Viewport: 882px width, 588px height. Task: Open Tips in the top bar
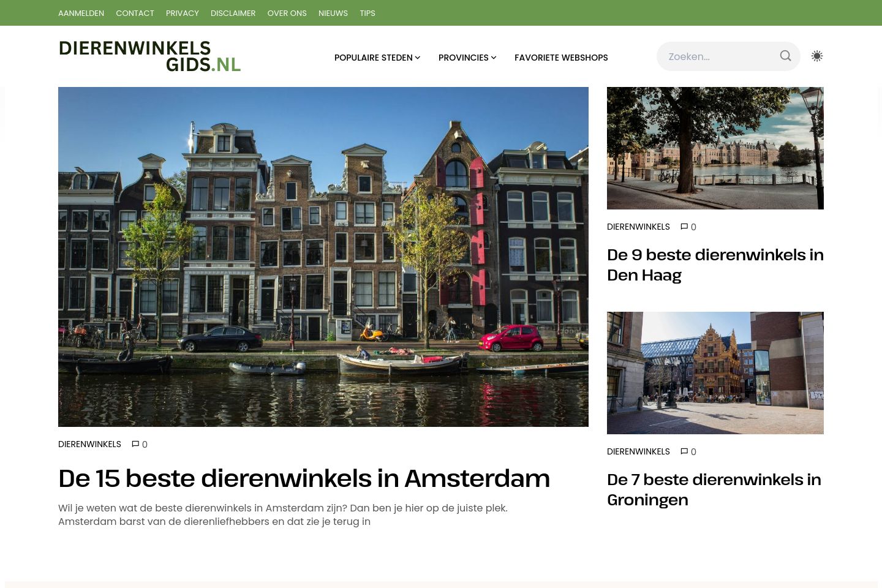(x=367, y=13)
